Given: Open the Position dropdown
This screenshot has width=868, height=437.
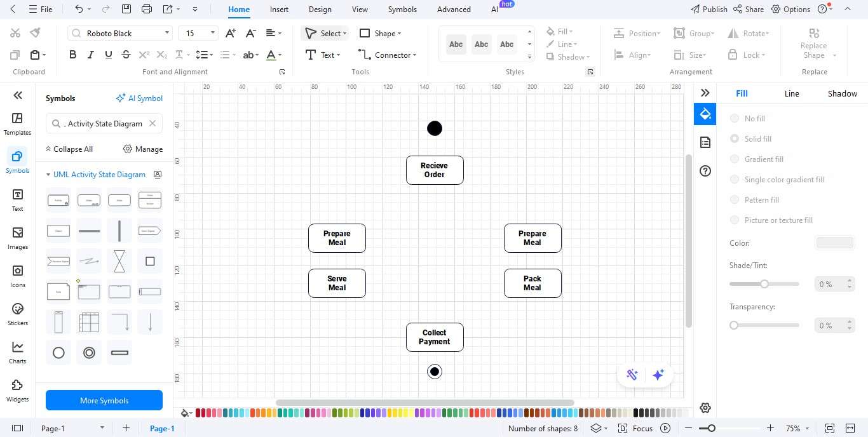Looking at the screenshot, I should point(637,33).
